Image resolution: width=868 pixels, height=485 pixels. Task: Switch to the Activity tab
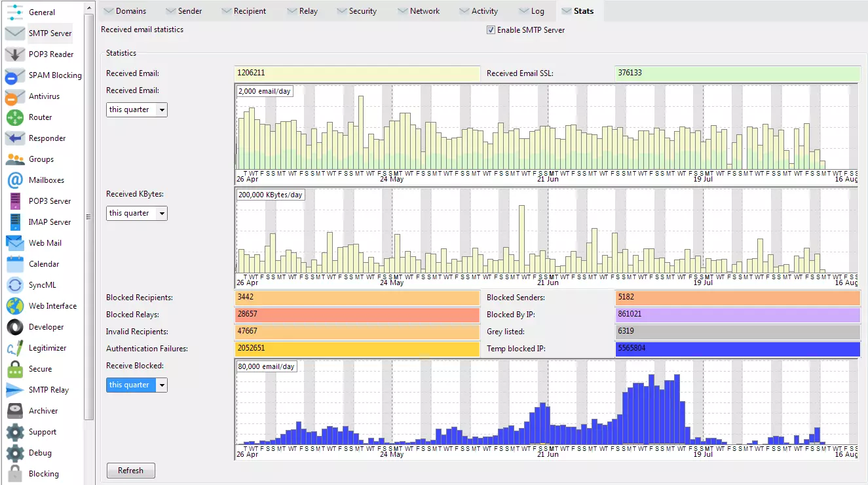pyautogui.click(x=478, y=11)
